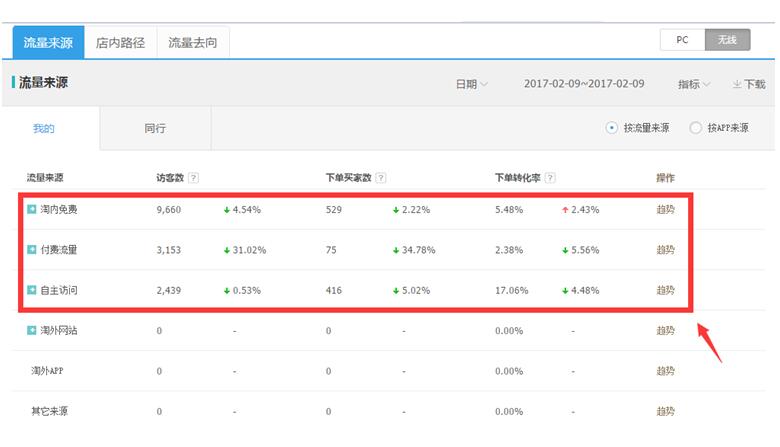
Task: Switch to the 同行 tab
Action: pyautogui.click(x=155, y=128)
